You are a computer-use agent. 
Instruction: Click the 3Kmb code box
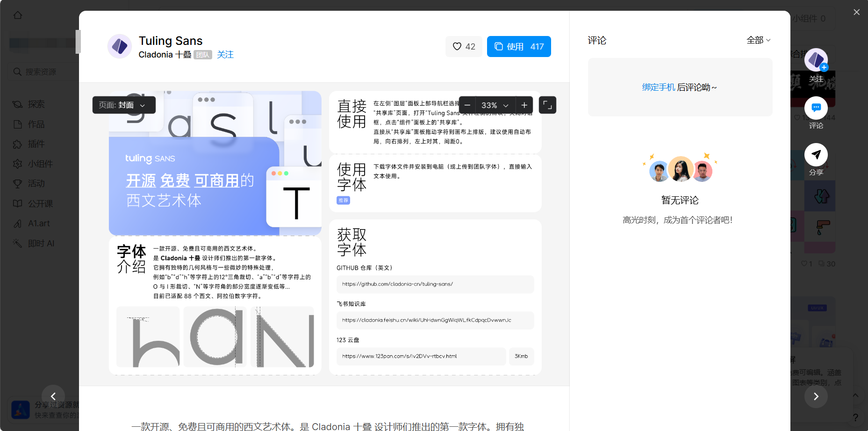(521, 356)
